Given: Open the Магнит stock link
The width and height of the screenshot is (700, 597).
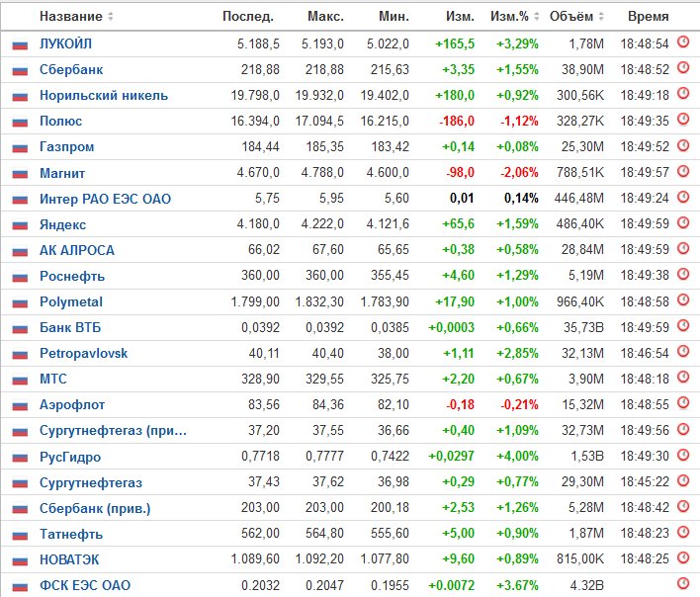Looking at the screenshot, I should coord(62,173).
